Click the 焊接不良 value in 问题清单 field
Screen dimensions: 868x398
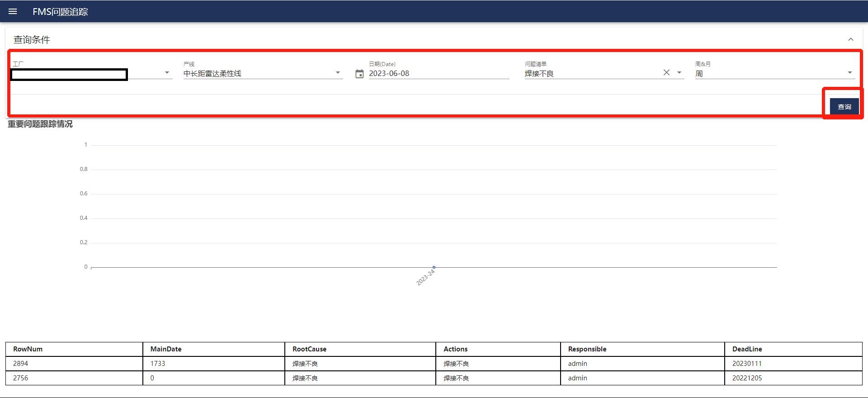click(x=539, y=74)
